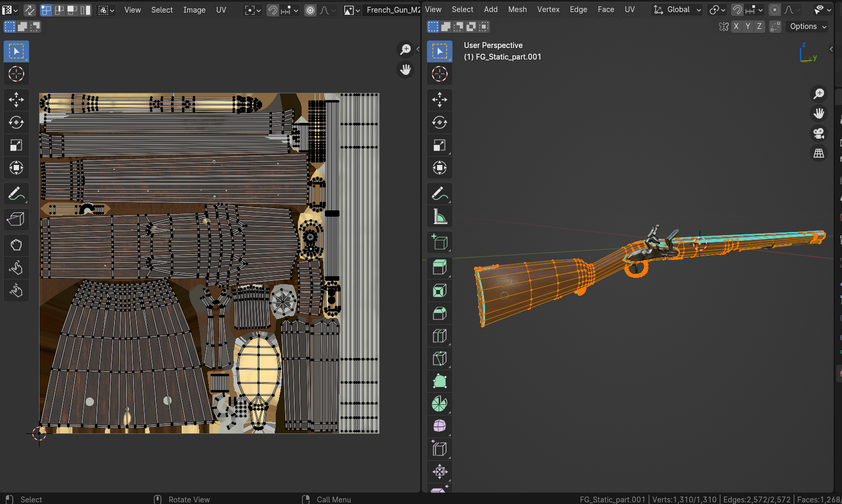Enable snapping magnet in 3D viewport header
Image resolution: width=842 pixels, height=504 pixels.
(x=737, y=10)
